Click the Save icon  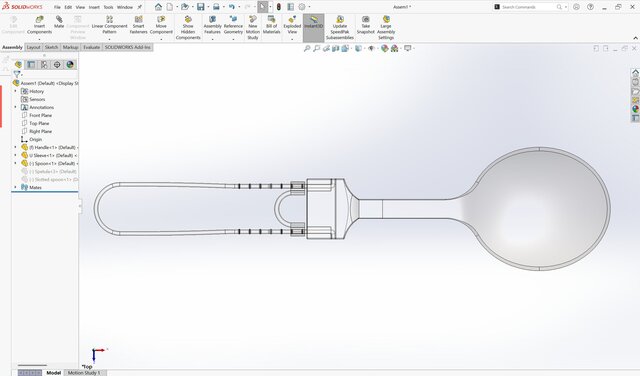[x=200, y=7]
